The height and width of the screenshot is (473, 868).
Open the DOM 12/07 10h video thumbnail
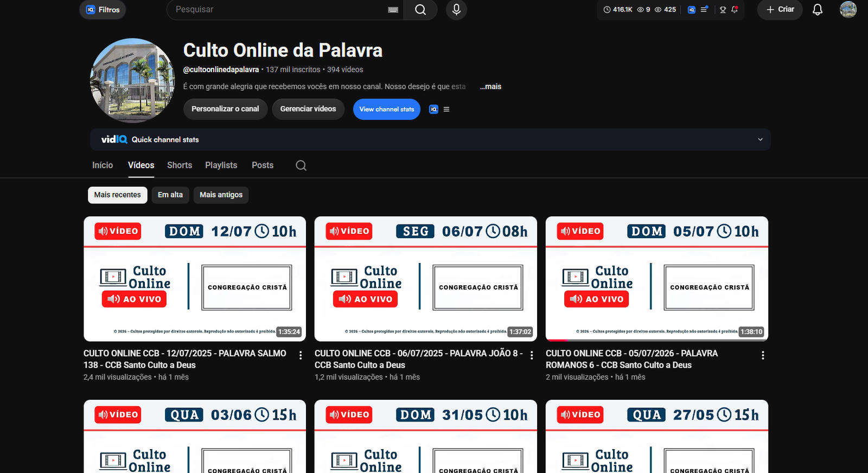point(195,279)
